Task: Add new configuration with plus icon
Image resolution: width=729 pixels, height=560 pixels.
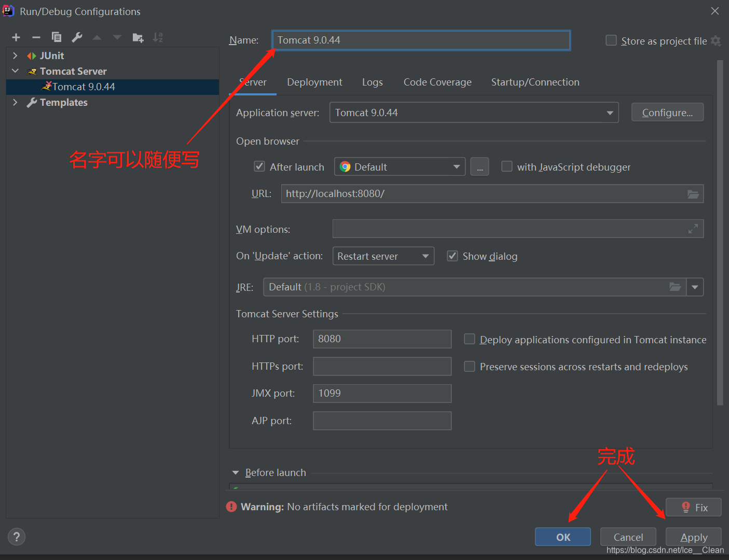Action: pos(16,37)
